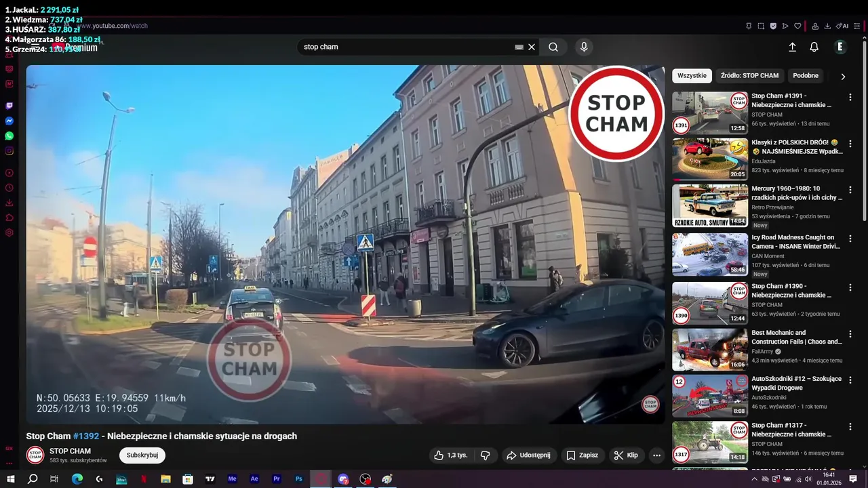Open Adobe Photoshop from the taskbar
The height and width of the screenshot is (488, 868).
tap(299, 479)
